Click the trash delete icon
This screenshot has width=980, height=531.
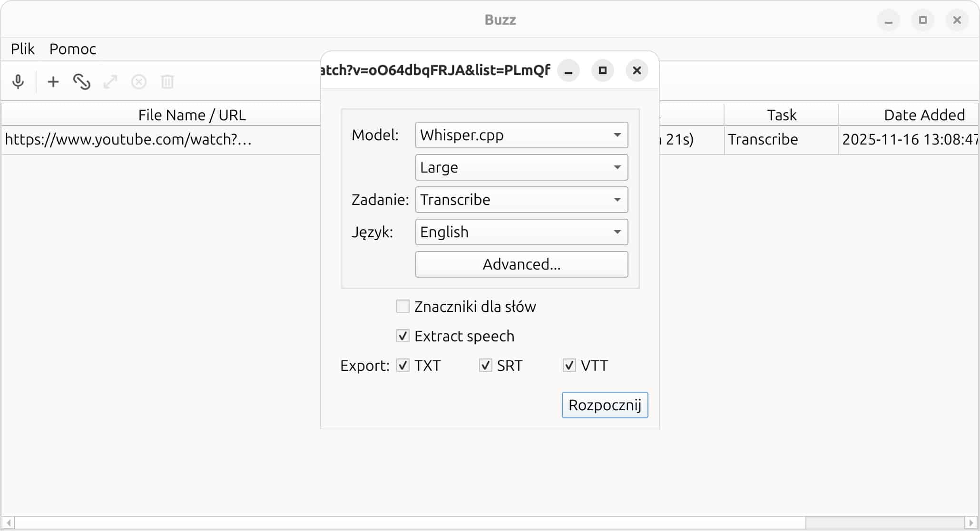[167, 82]
